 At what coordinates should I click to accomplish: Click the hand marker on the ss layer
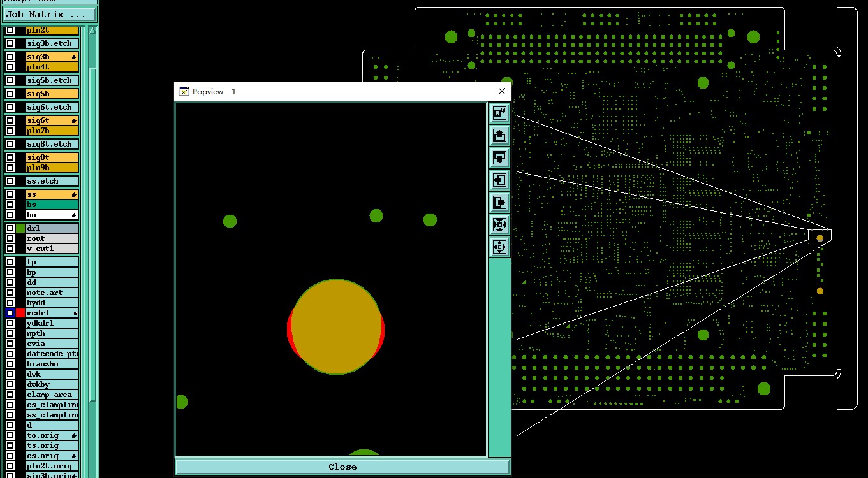tap(74, 194)
